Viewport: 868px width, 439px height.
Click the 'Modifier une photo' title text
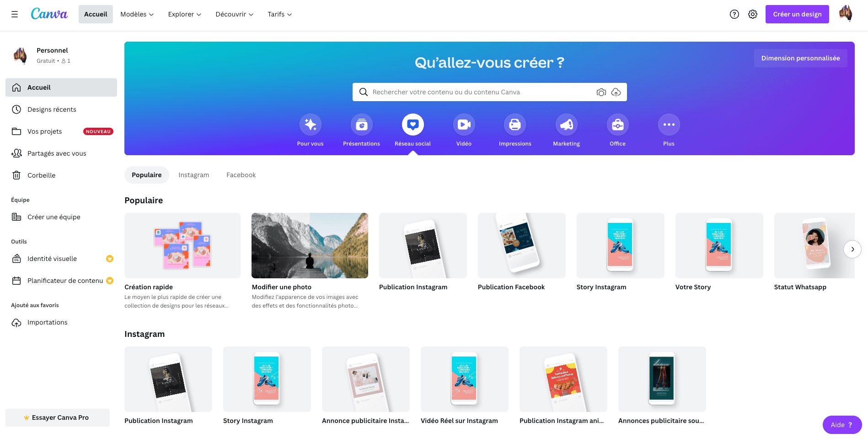(x=281, y=287)
